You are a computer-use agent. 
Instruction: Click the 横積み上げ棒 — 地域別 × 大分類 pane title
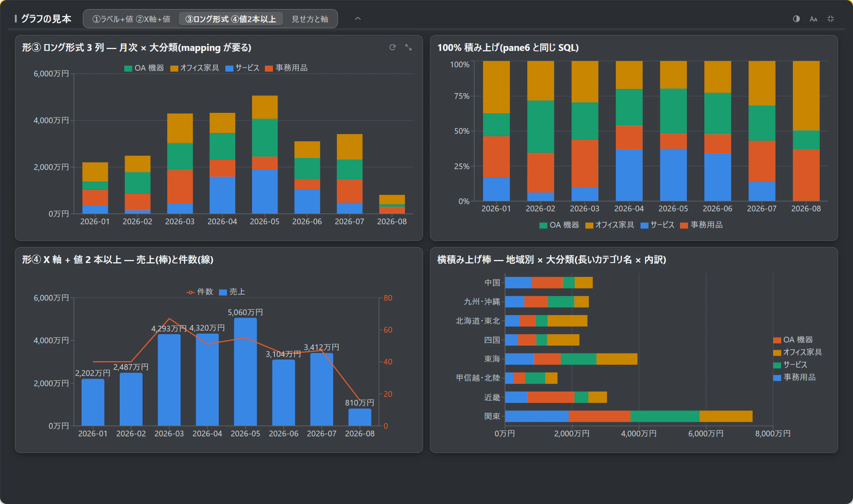pyautogui.click(x=552, y=260)
